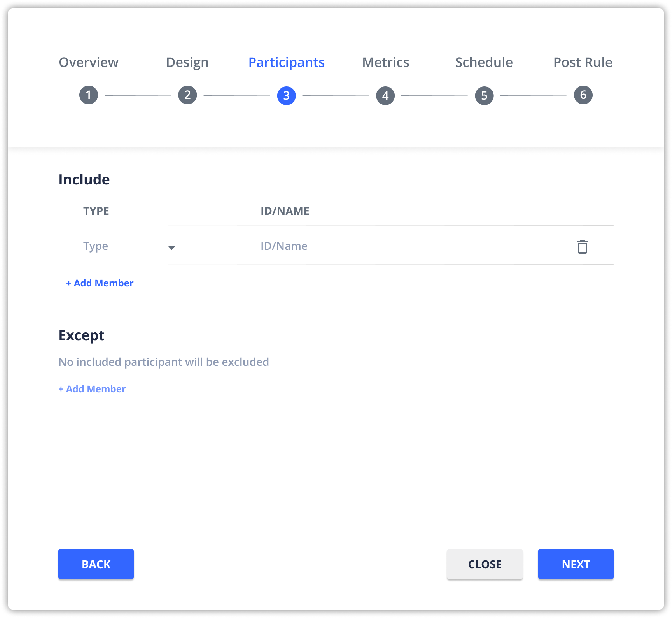
Task: Click the highlighted step 3 circle
Action: [x=287, y=95]
